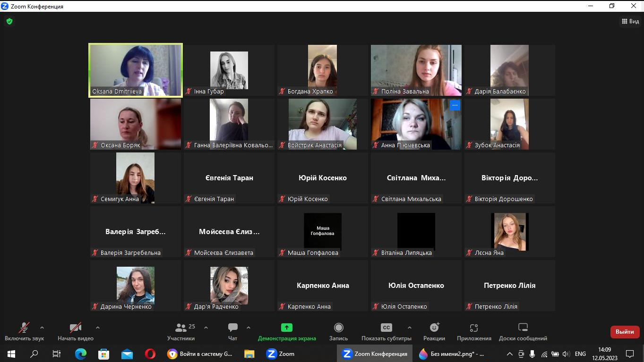Open the Chat panel

tap(232, 328)
